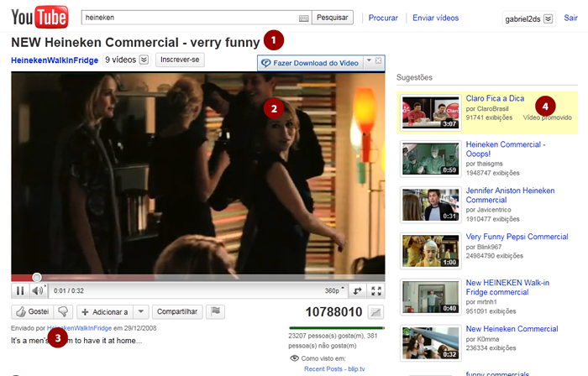
Task: Open the 360p quality menu
Action: [x=334, y=290]
